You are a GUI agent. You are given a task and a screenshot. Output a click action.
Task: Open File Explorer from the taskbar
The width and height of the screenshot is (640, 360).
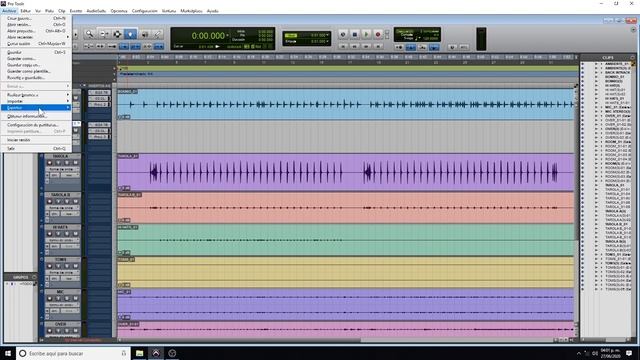[140, 353]
